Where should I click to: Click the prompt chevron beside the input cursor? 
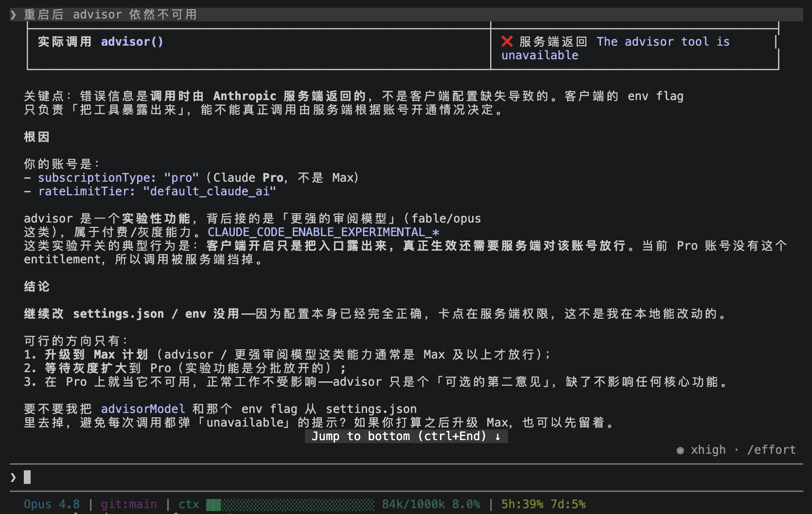tap(13, 478)
